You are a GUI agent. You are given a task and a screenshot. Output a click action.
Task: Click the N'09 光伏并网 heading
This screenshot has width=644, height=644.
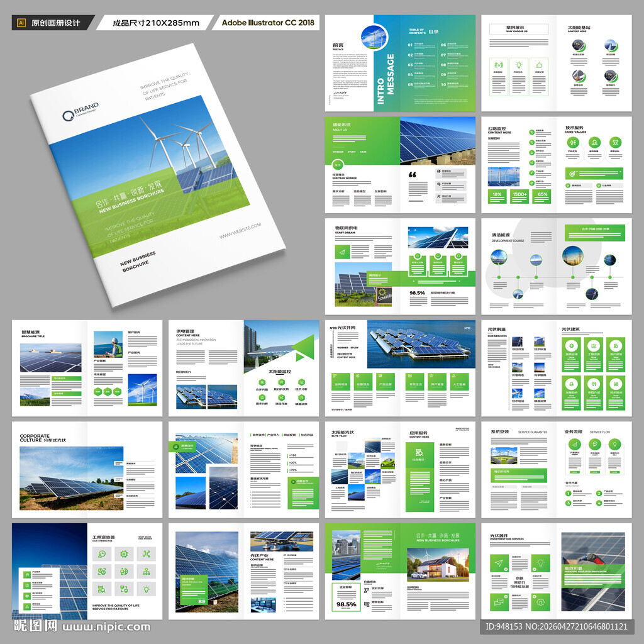tap(343, 328)
